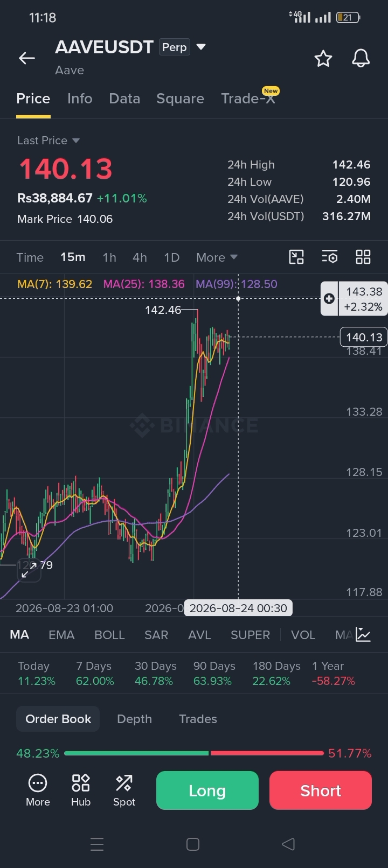Tap the MA(99) 128.50 legend
This screenshot has height=868, width=388.
pyautogui.click(x=237, y=284)
